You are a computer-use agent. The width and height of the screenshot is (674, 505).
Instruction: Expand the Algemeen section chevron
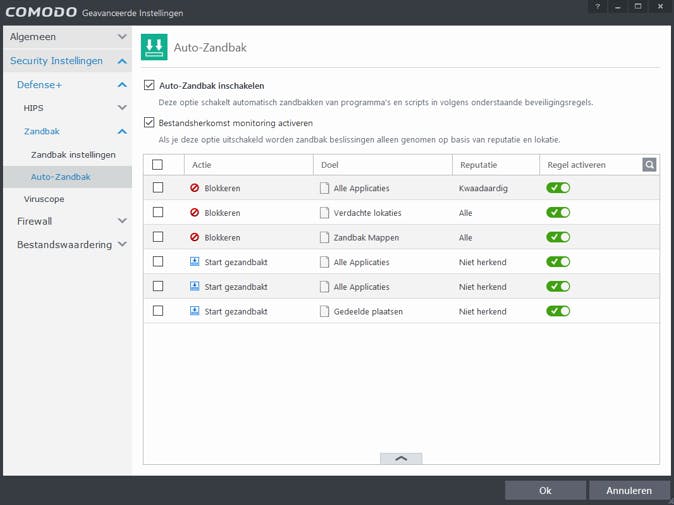[123, 37]
